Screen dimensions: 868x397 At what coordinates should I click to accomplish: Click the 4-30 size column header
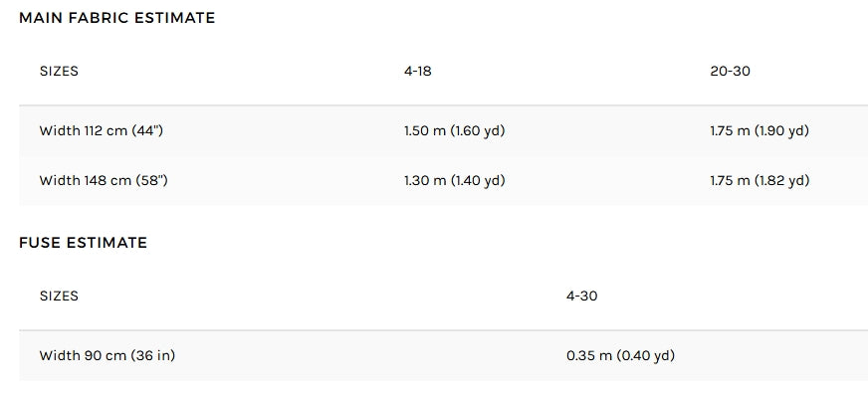(581, 297)
